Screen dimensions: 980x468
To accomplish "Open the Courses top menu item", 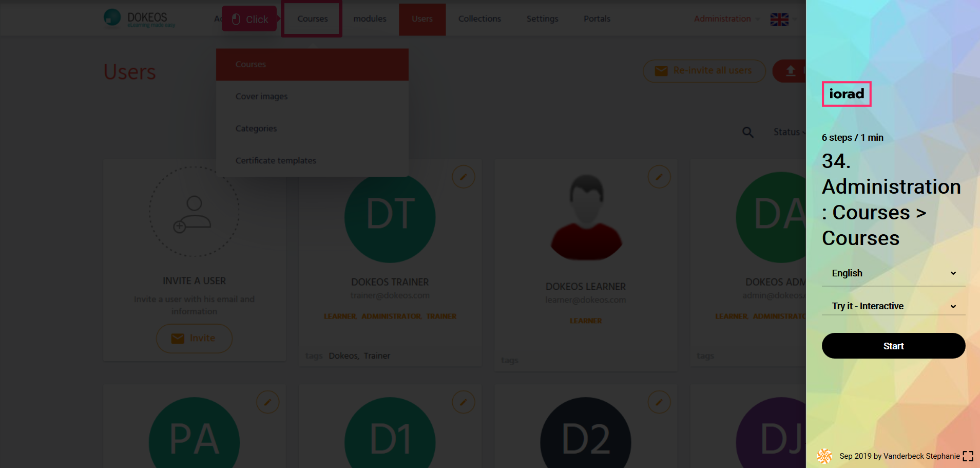I will 312,19.
